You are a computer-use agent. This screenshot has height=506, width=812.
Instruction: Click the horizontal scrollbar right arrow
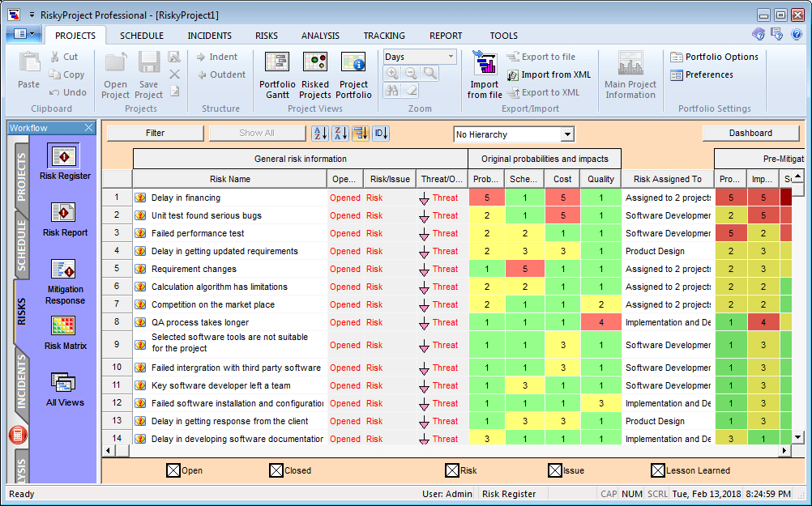784,451
